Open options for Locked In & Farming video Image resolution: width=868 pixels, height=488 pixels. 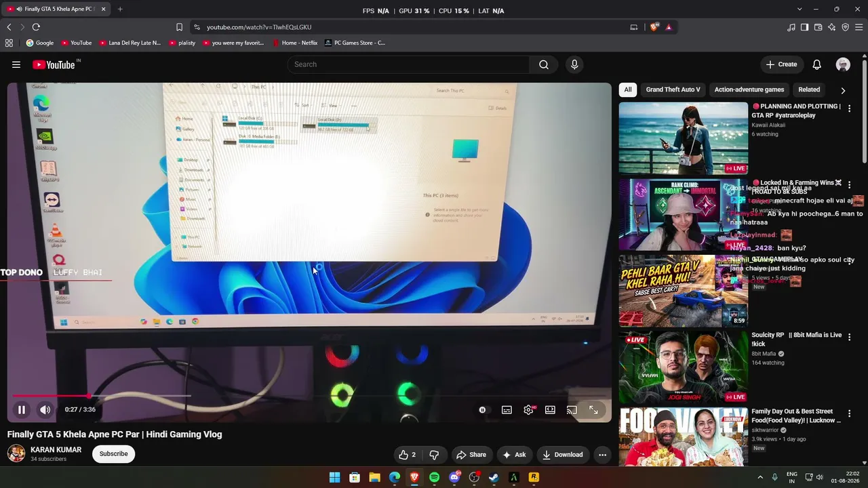(849, 184)
